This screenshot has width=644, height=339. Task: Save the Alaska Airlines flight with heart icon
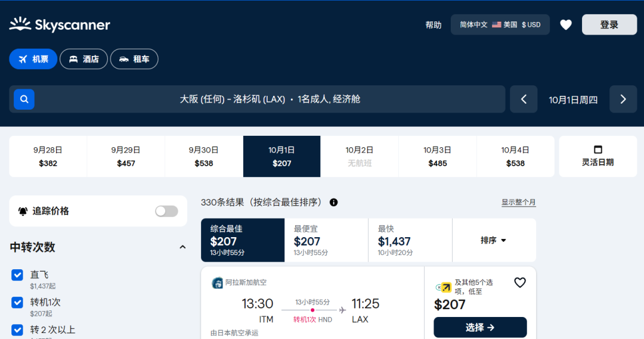(519, 282)
